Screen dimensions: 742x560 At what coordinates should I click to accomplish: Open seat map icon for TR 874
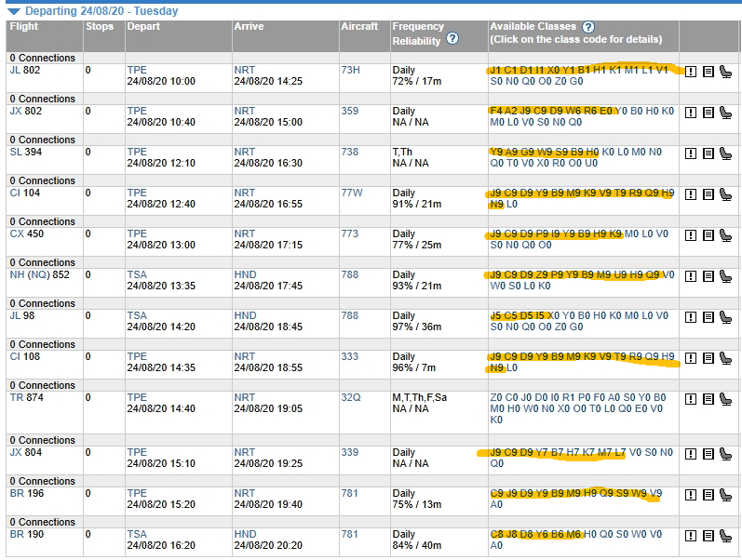coord(725,399)
